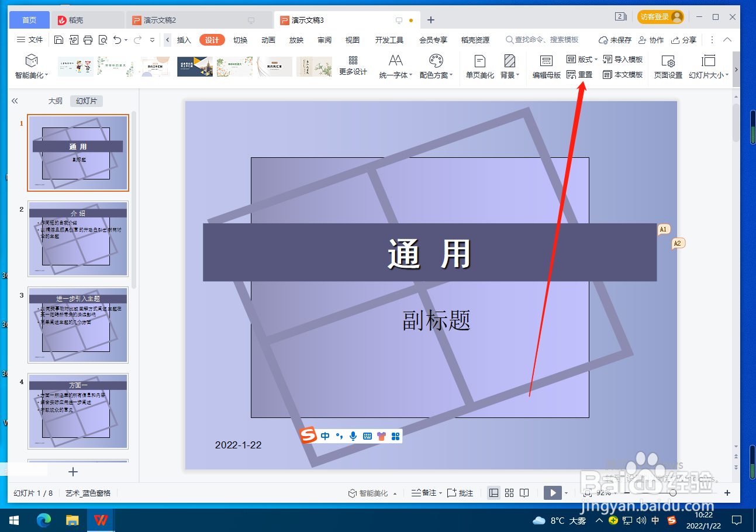Click the fit-to-window zoom icon

[586, 493]
